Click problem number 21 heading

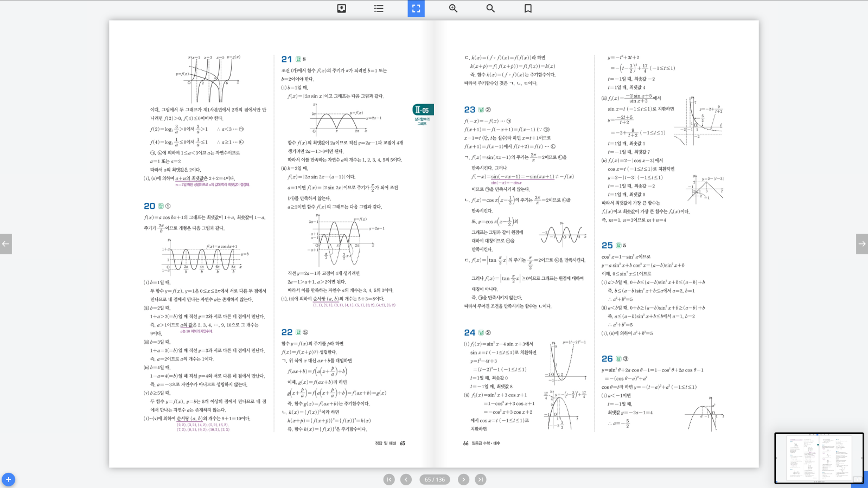[286, 59]
